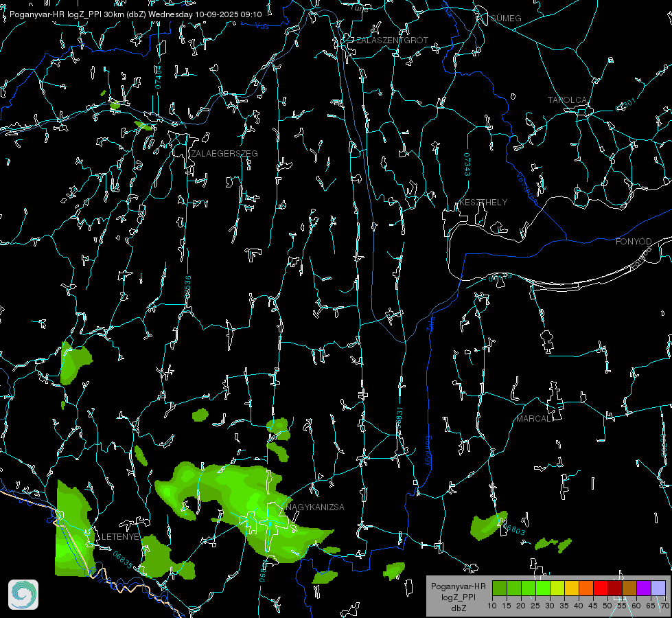Click the road number label 06835
This screenshot has width=672, height=618.
click(x=123, y=560)
